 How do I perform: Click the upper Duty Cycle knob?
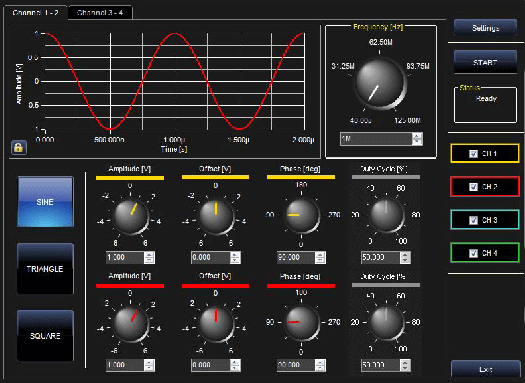[387, 215]
